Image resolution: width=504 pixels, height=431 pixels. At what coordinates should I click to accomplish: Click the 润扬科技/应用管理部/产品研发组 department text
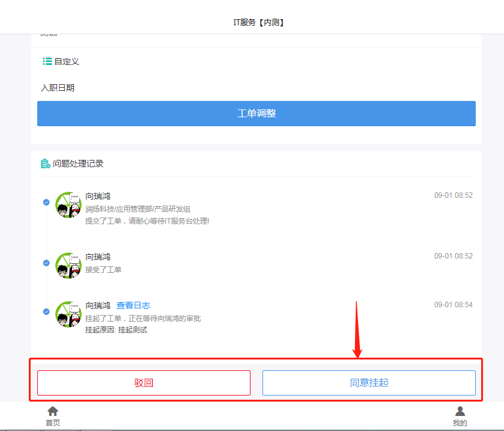click(138, 209)
